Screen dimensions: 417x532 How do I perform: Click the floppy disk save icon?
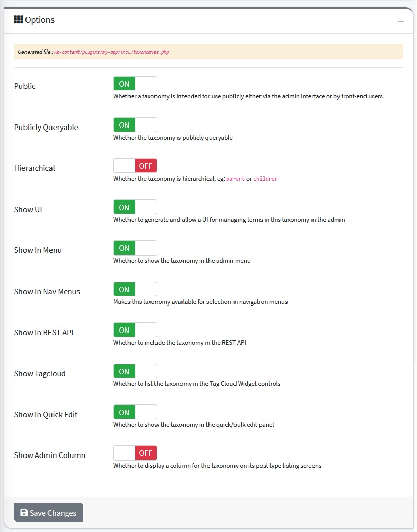(24, 513)
